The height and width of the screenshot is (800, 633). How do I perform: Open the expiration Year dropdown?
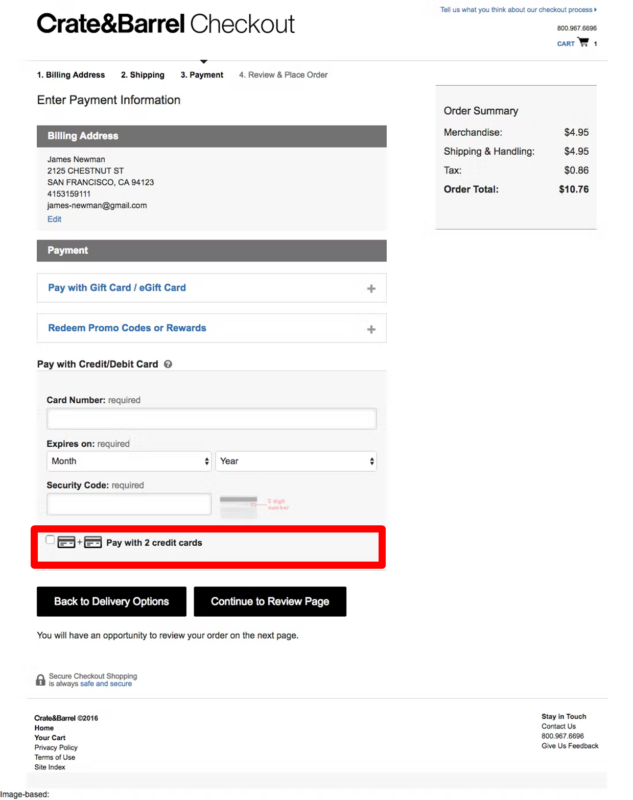(296, 461)
